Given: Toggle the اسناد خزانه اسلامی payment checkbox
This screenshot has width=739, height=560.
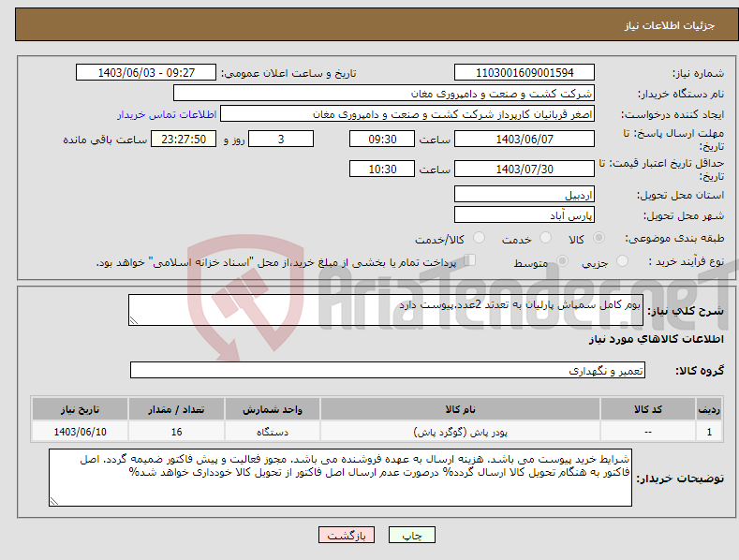Looking at the screenshot, I should click(470, 260).
